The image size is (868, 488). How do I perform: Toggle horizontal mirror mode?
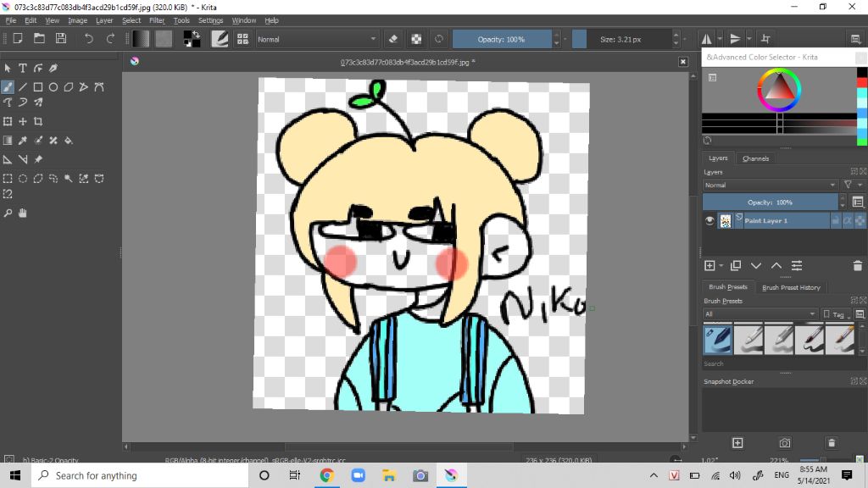click(707, 39)
